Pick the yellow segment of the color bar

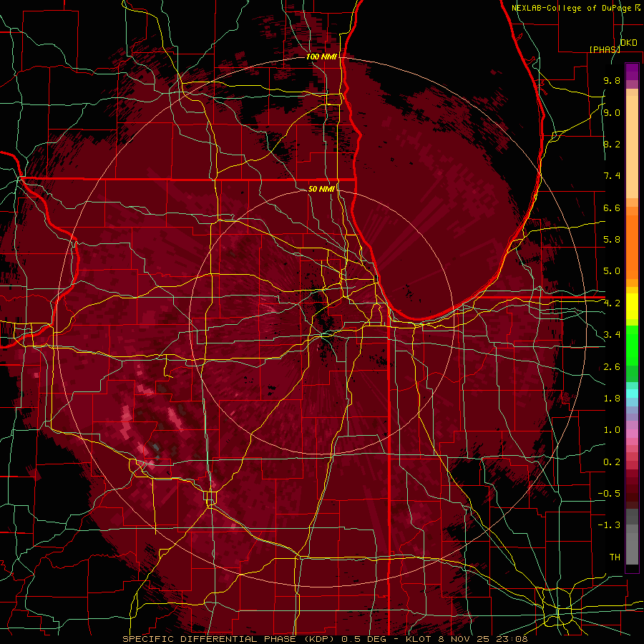(x=632, y=306)
